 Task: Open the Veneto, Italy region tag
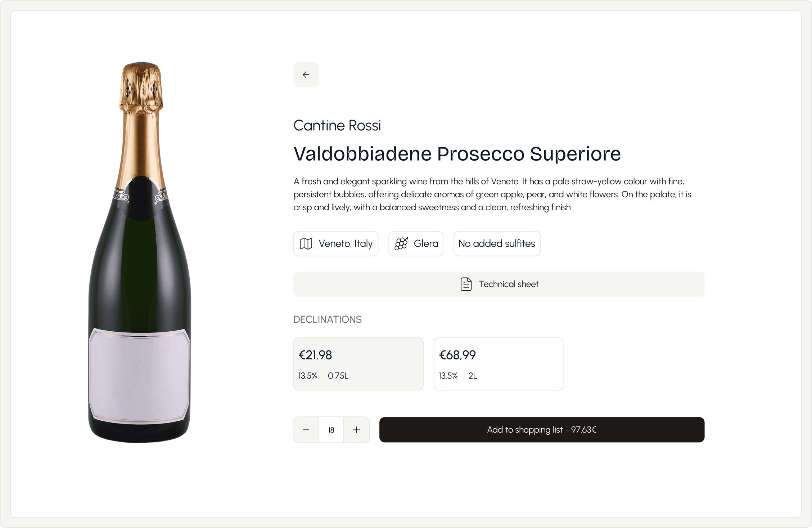coord(335,243)
